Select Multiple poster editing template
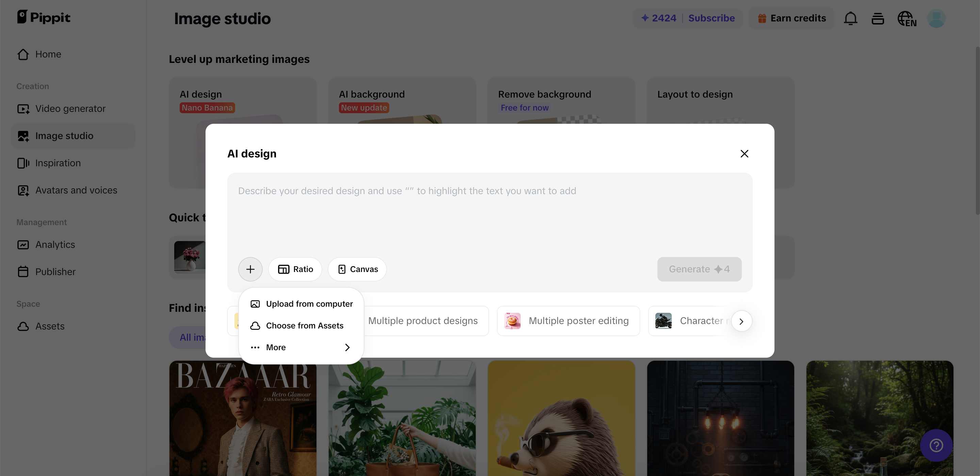This screenshot has height=476, width=980. (568, 321)
